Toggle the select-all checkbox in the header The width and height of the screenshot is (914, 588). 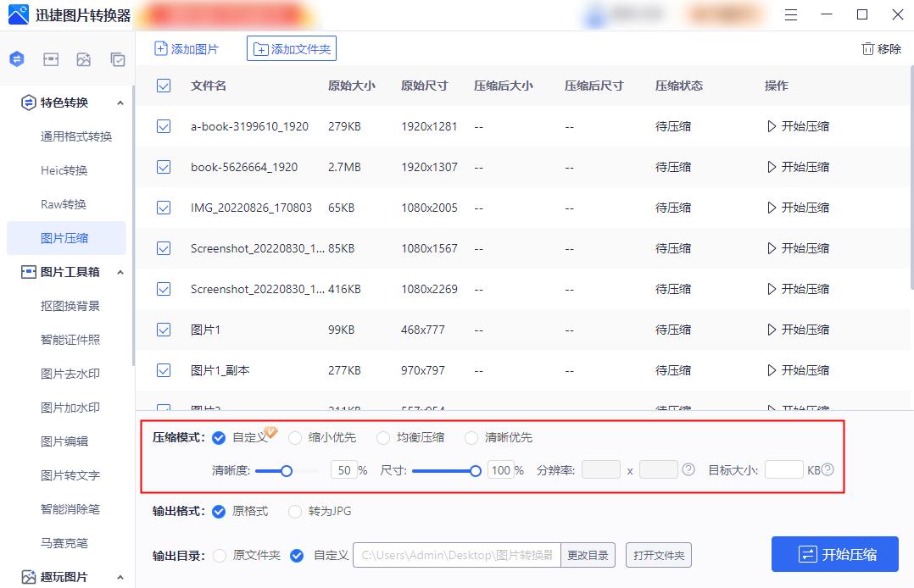pyautogui.click(x=163, y=85)
